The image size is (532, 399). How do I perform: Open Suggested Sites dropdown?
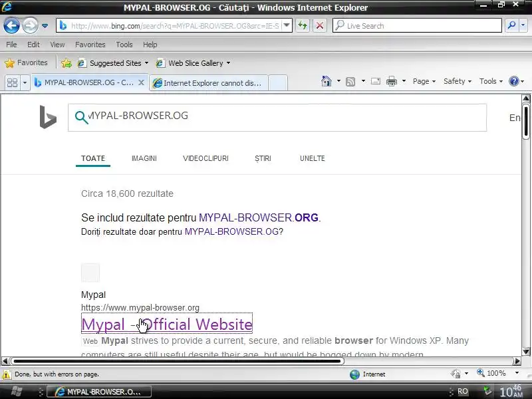click(x=113, y=63)
